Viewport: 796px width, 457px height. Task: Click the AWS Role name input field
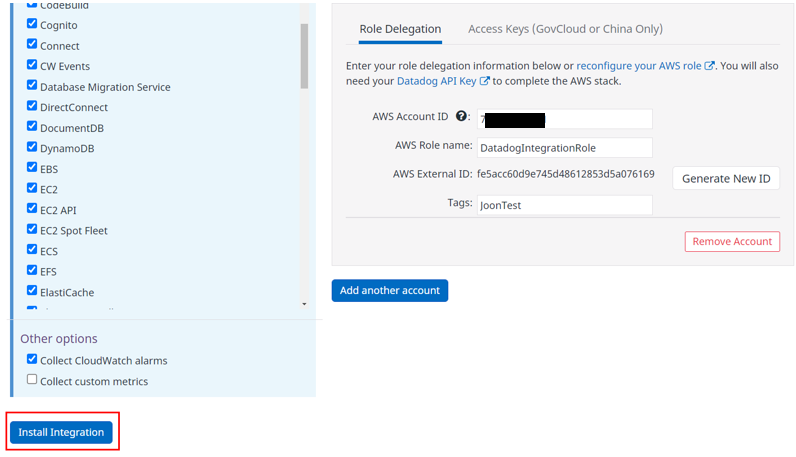pyautogui.click(x=565, y=148)
